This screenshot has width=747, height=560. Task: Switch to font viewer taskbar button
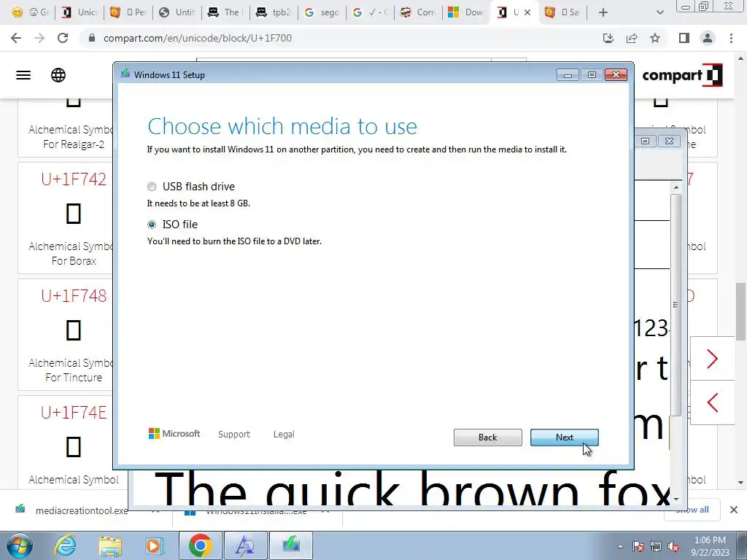[245, 545]
